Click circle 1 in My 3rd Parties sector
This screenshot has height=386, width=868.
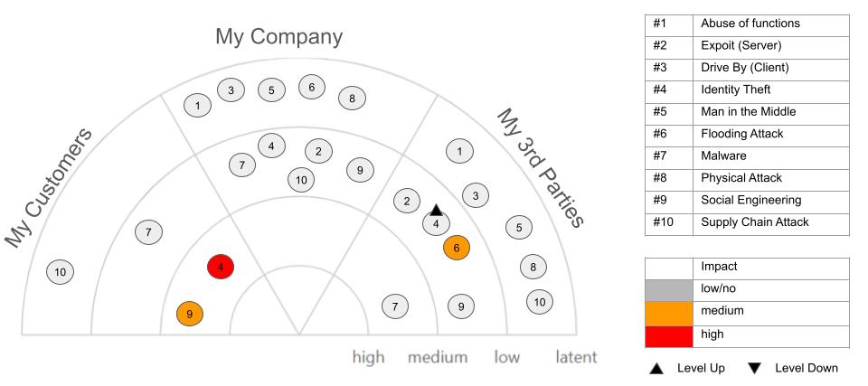click(x=460, y=151)
